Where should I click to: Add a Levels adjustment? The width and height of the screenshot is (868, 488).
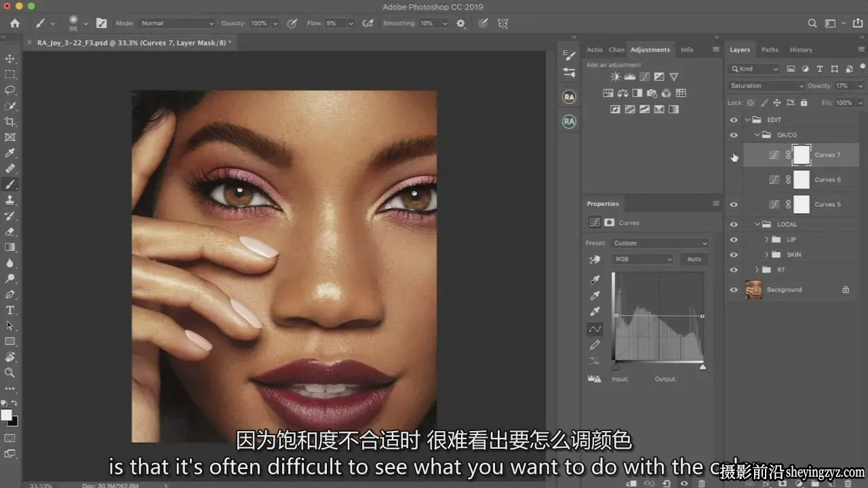pyautogui.click(x=629, y=77)
